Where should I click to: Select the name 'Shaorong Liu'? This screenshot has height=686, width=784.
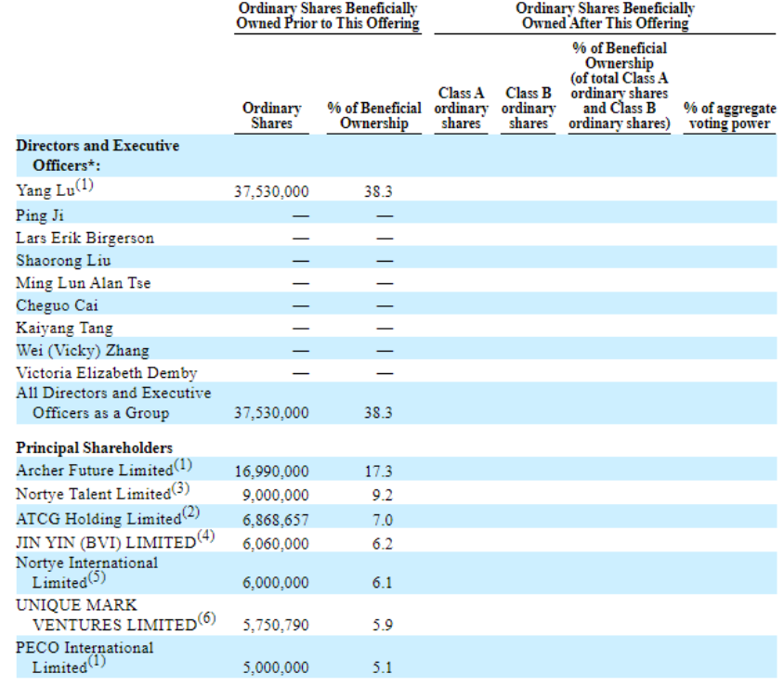63,260
